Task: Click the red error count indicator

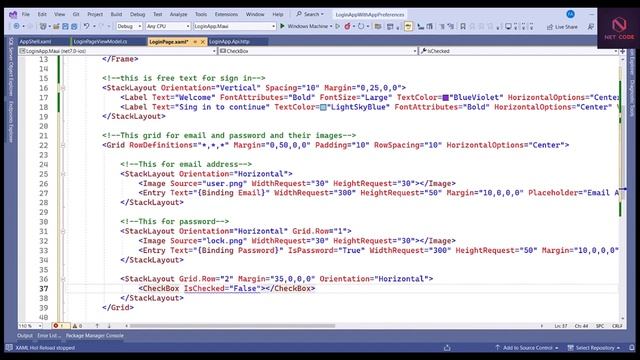Action: [x=60, y=326]
